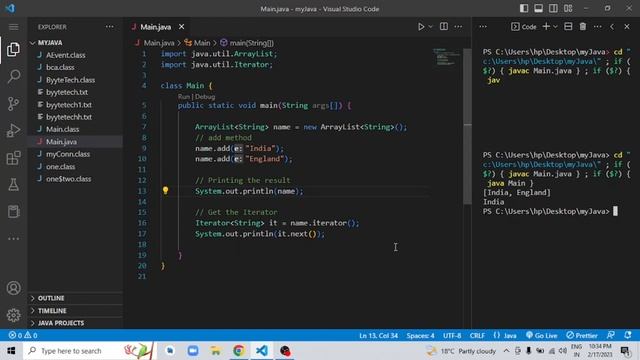Click Prettier status item
This screenshot has width=640, height=360.
(582, 336)
